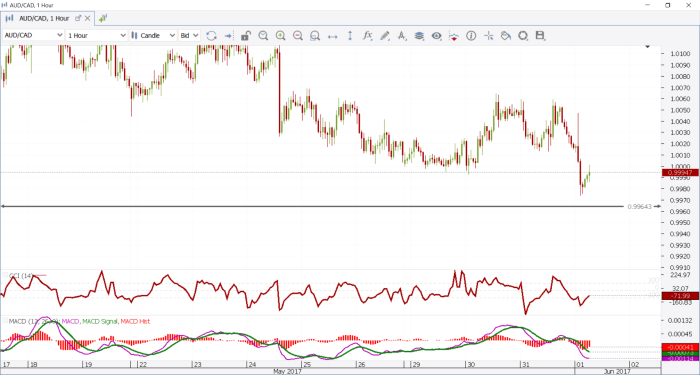Viewport: 700px width, 375px height.
Task: Click the save chart floppy icon
Action: coord(540,36)
